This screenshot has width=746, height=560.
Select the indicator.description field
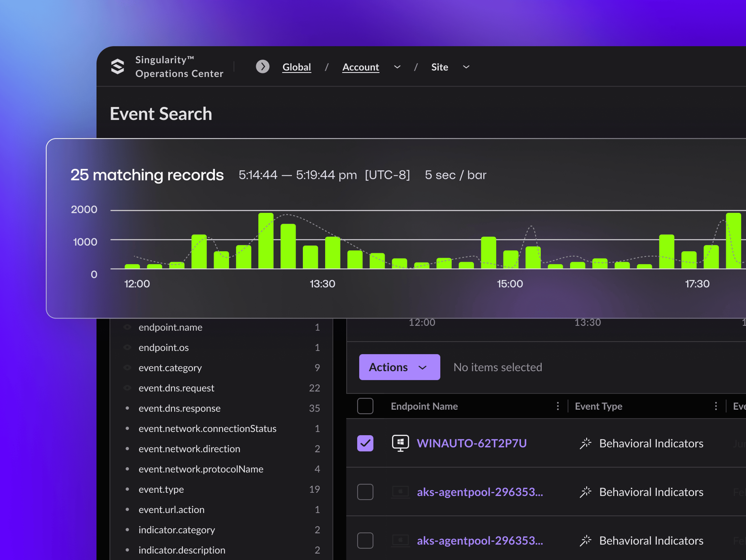tap(182, 550)
